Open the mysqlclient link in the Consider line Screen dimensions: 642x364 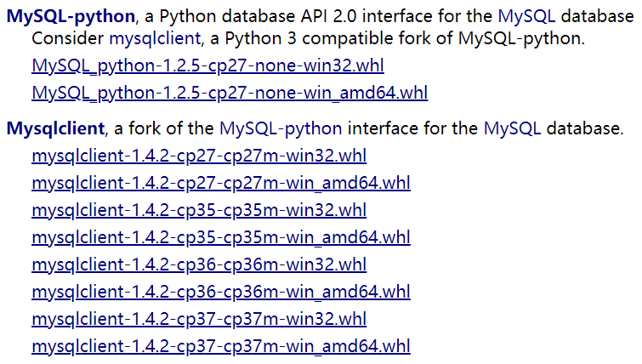[x=156, y=38]
